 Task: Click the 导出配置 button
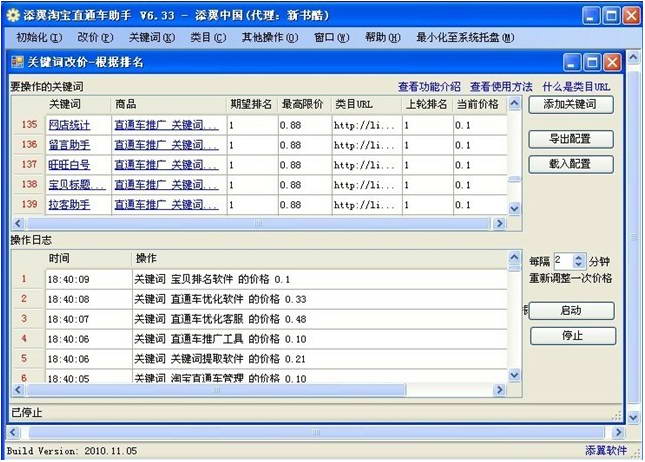(x=571, y=139)
